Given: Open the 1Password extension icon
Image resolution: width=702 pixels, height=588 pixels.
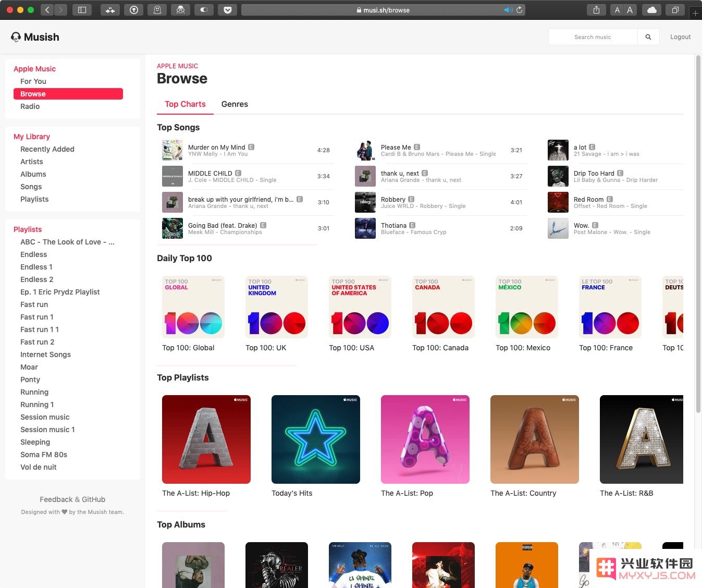Looking at the screenshot, I should 134,10.
